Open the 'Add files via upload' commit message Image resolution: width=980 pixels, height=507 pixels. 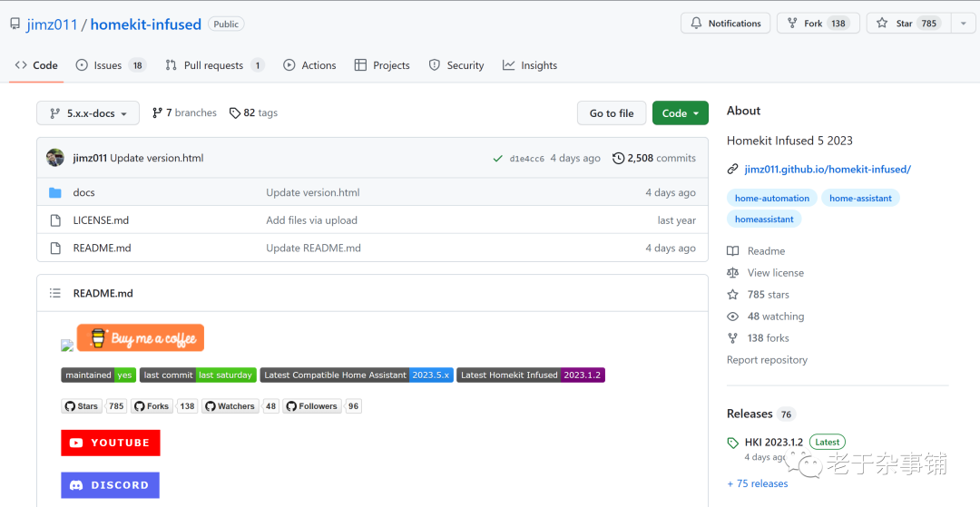pos(312,219)
